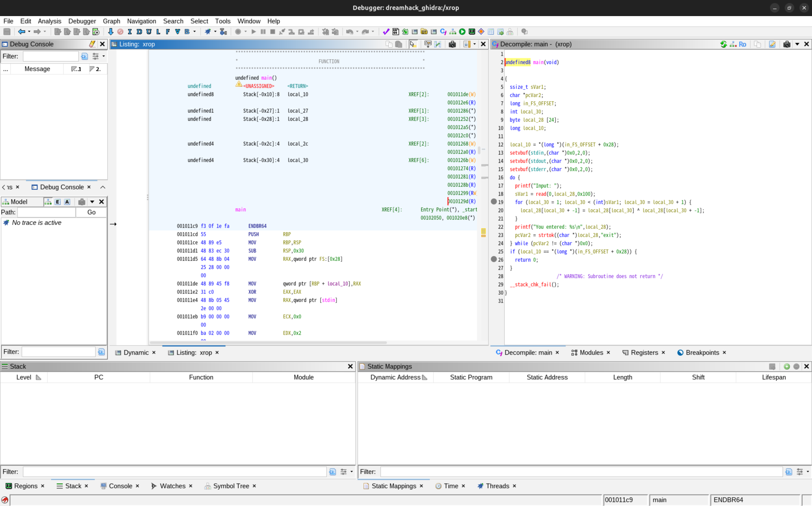Open the Analysis menu
Screen dimensions: 812x506
click(50, 21)
